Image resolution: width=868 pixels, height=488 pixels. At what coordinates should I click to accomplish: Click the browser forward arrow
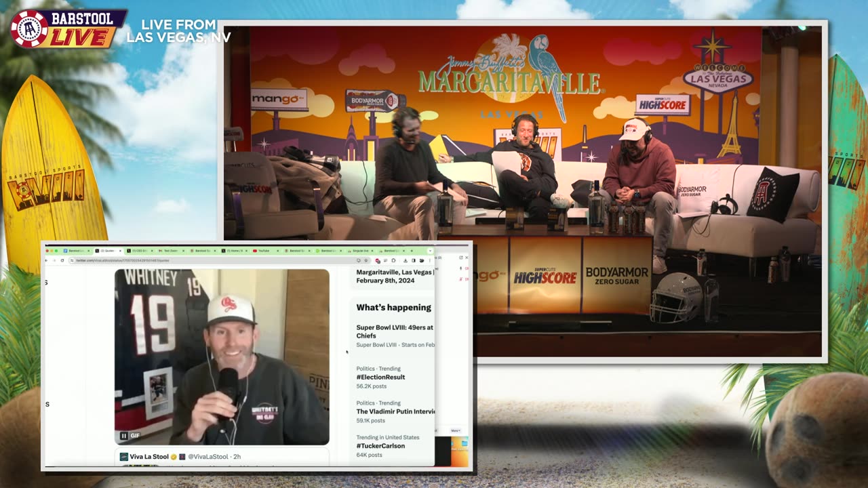[x=54, y=260]
